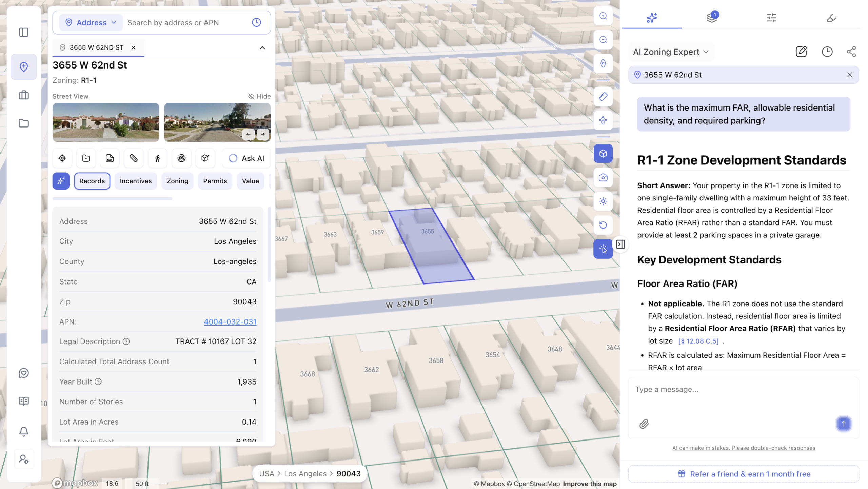Screen dimensions: 868x489
Task: Open the § 12.08 C.5 code citation
Action: [698, 341]
